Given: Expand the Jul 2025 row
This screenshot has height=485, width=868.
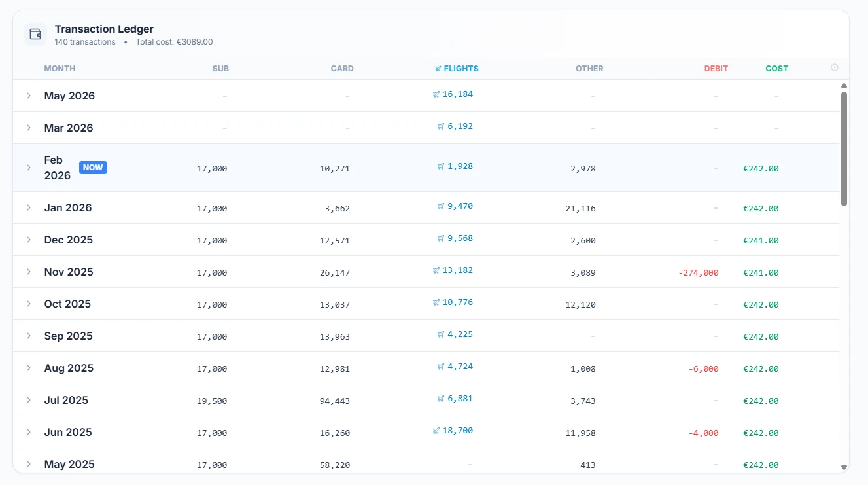Looking at the screenshot, I should point(28,400).
